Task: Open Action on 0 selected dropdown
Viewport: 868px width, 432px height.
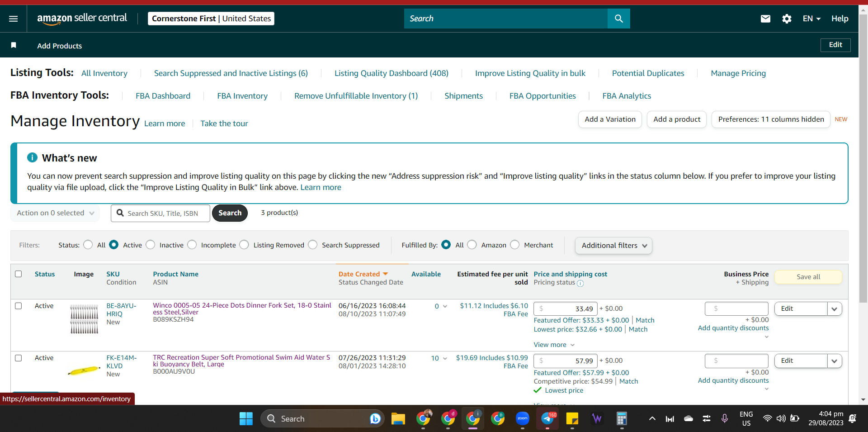Action: click(x=55, y=213)
